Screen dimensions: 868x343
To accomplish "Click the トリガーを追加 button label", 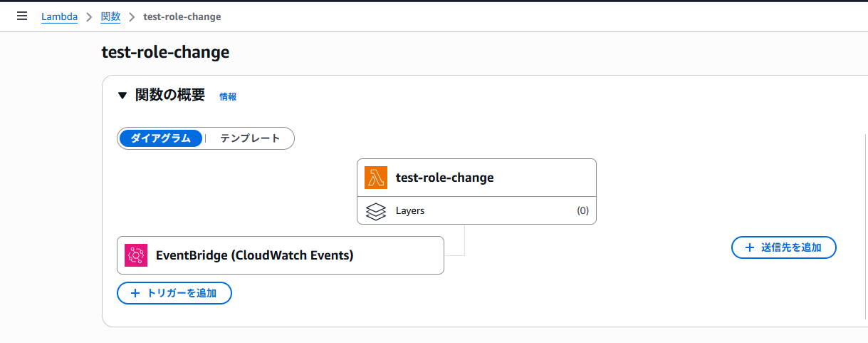I will [182, 293].
